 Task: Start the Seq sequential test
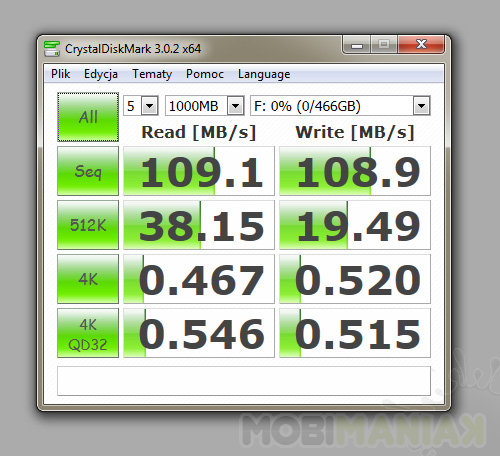88,171
